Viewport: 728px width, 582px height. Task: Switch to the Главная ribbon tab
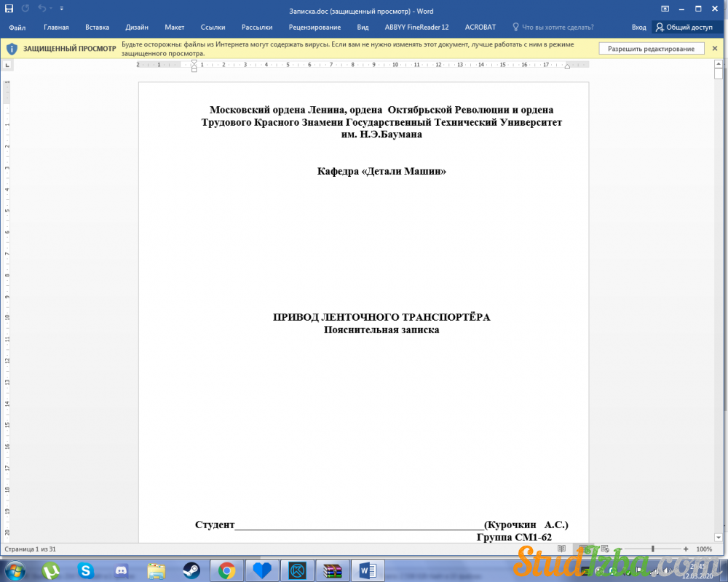pyautogui.click(x=56, y=28)
